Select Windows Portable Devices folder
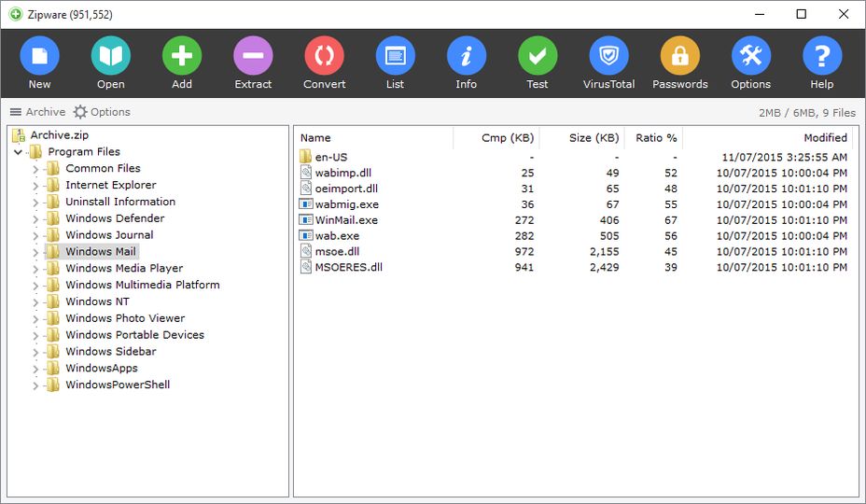Screen dimensions: 866x504 point(134,335)
